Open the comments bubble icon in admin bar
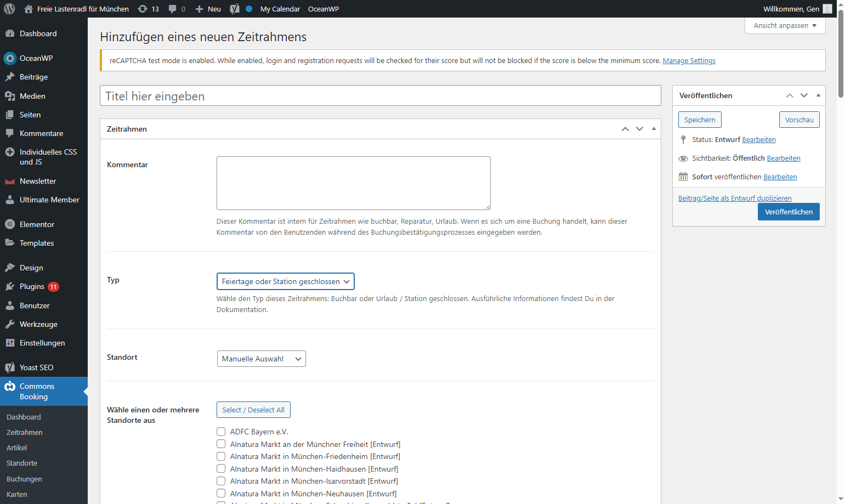The image size is (845, 504). [173, 9]
